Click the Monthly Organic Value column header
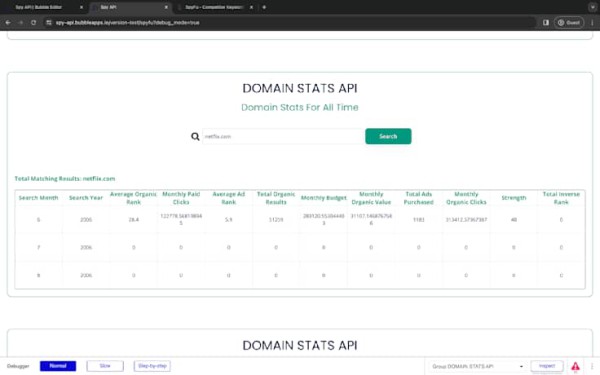Image resolution: width=600 pixels, height=375 pixels. tap(371, 198)
